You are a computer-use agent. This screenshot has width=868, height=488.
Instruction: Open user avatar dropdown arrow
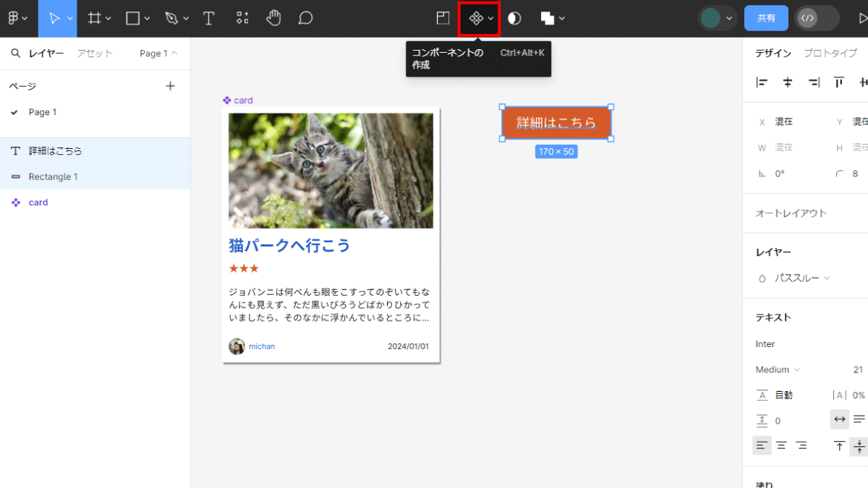[x=729, y=19]
